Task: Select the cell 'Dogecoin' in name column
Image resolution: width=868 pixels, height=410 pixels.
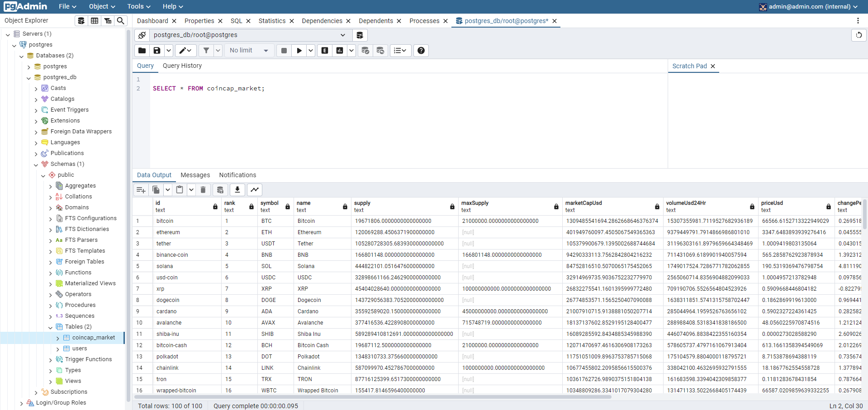Action: [323, 300]
